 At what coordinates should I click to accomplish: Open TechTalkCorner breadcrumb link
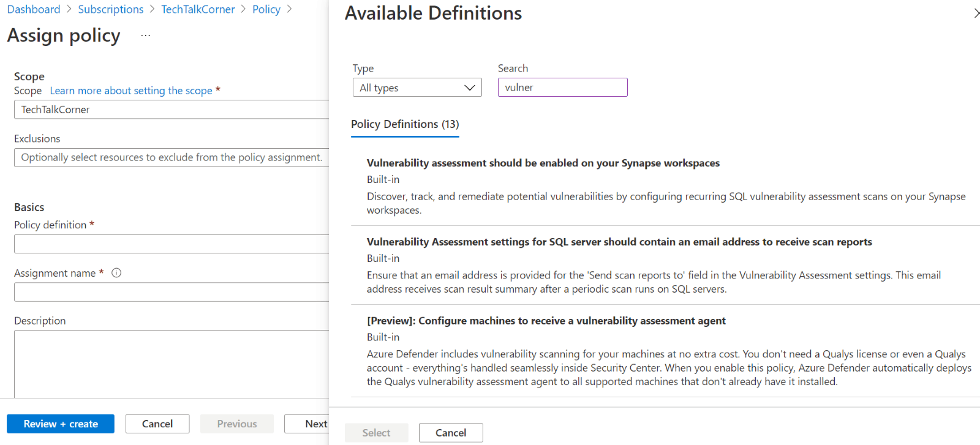coord(198,9)
